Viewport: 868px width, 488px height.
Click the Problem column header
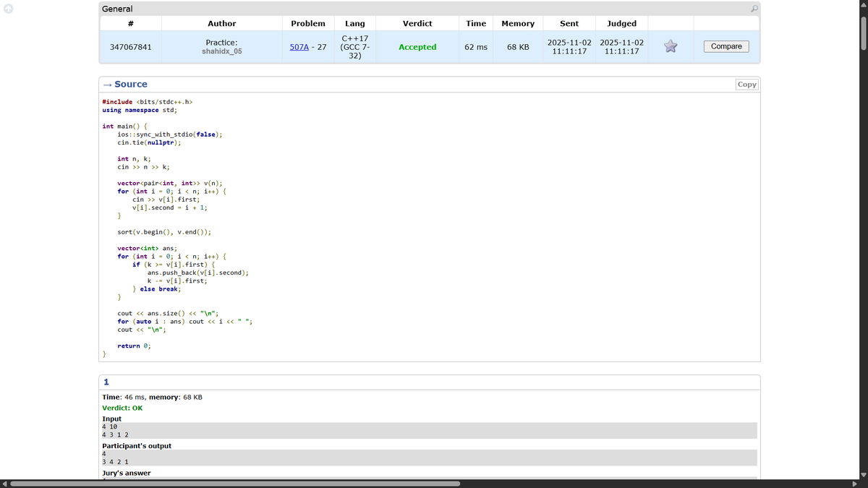(308, 24)
